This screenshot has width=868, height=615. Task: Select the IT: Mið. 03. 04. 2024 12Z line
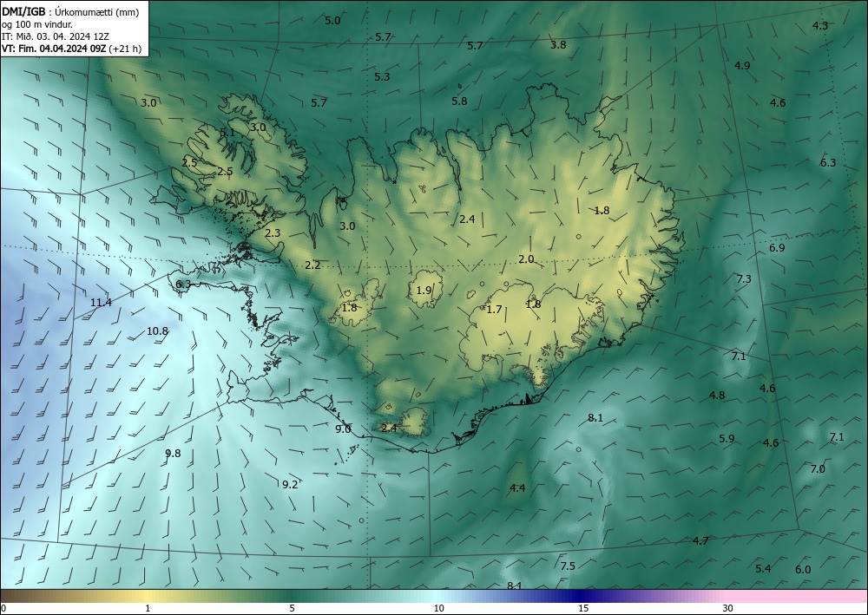56,36
